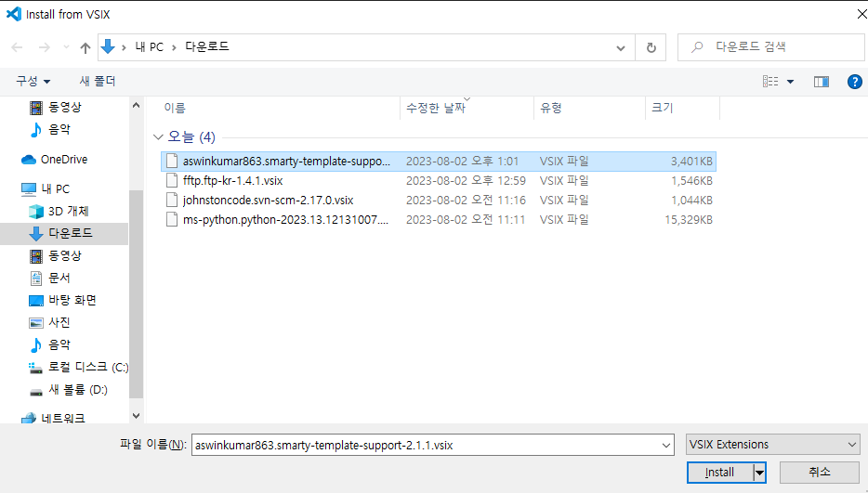This screenshot has width=868, height=493.
Task: Click file icon of fftp.ftp-kr-1.4.1.vsix
Action: pyautogui.click(x=172, y=180)
